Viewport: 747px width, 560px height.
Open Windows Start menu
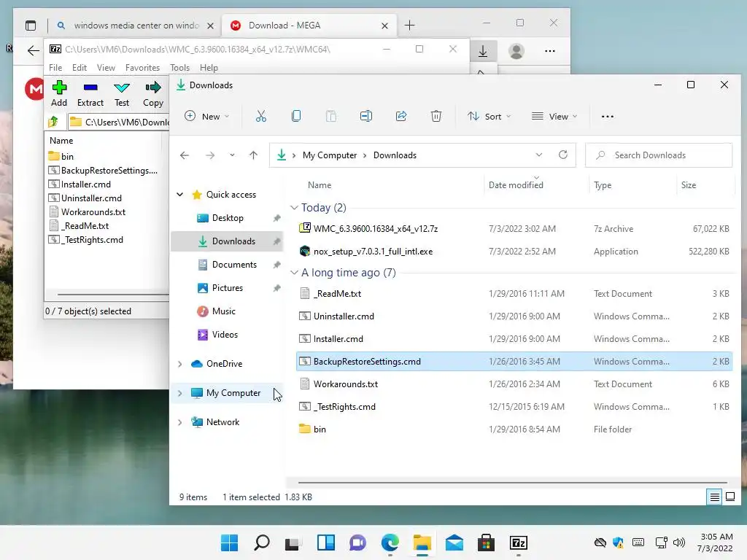point(229,542)
